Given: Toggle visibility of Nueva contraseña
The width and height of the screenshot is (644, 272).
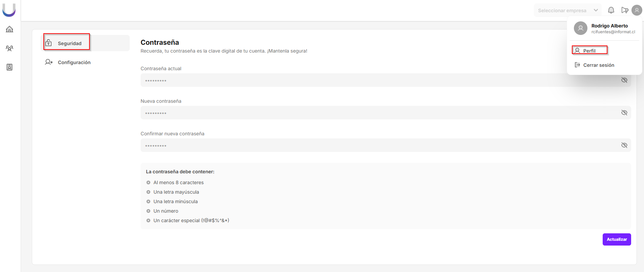Looking at the screenshot, I should click(x=624, y=113).
